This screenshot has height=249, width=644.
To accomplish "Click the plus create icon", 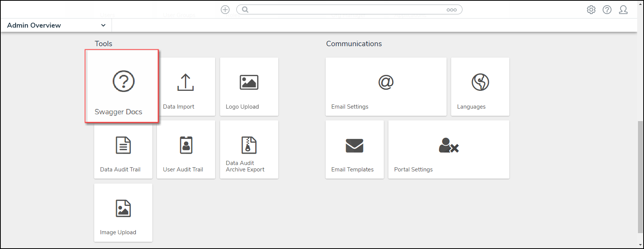I will [225, 10].
